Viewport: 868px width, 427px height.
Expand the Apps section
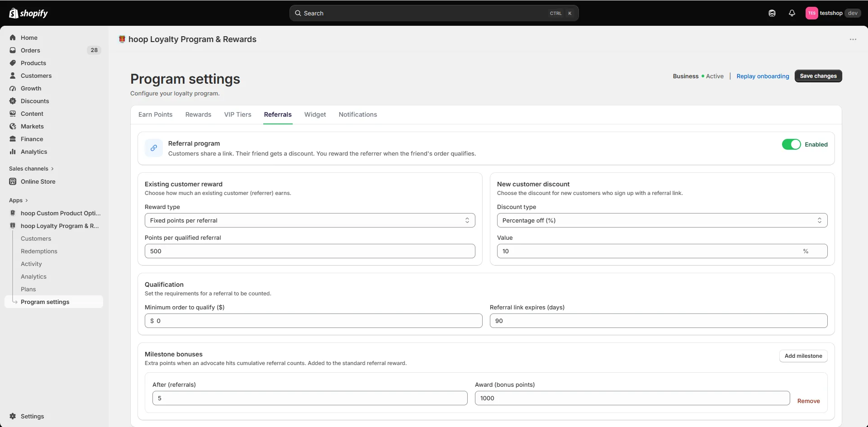tap(19, 200)
